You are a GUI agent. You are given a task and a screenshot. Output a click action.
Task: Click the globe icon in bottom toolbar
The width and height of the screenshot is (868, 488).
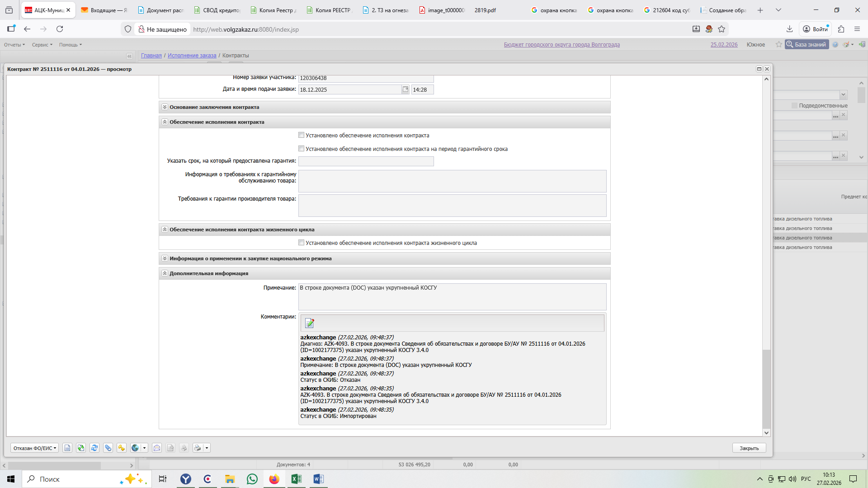pyautogui.click(x=135, y=448)
